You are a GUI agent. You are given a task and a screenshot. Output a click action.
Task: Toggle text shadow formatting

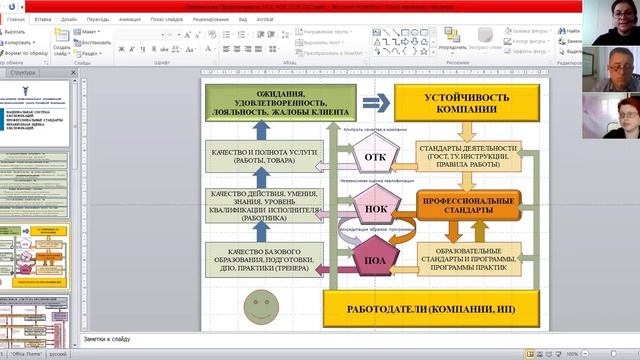coord(154,49)
